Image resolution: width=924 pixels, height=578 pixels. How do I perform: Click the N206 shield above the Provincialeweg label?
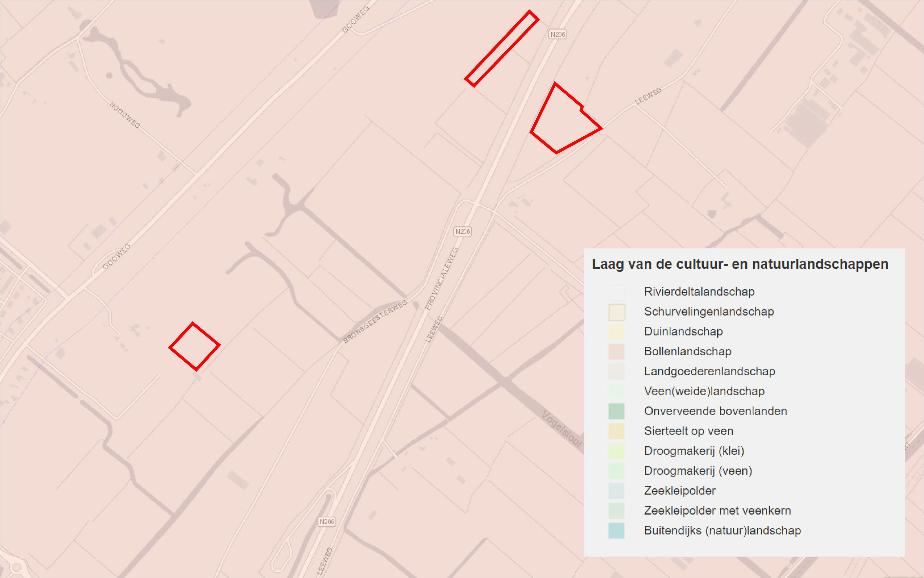463,232
